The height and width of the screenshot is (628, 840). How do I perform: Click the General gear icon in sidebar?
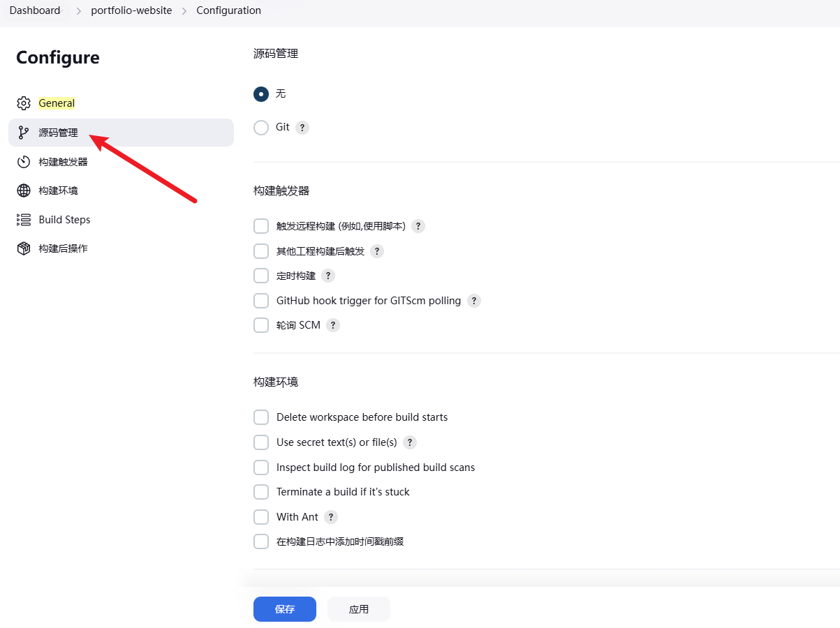click(x=24, y=103)
